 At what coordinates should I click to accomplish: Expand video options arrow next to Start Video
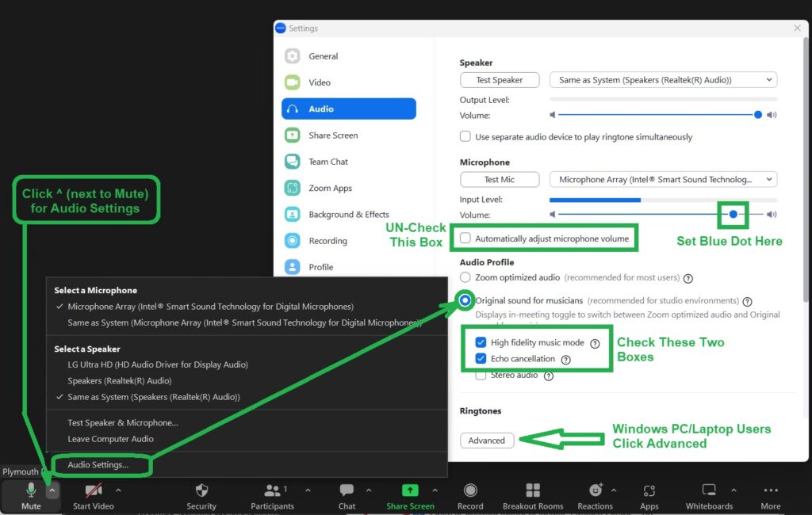coord(119,490)
